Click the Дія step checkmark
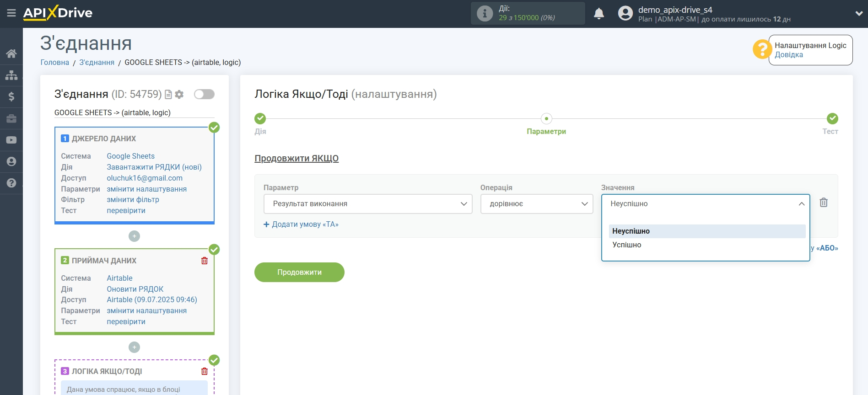 click(x=260, y=118)
